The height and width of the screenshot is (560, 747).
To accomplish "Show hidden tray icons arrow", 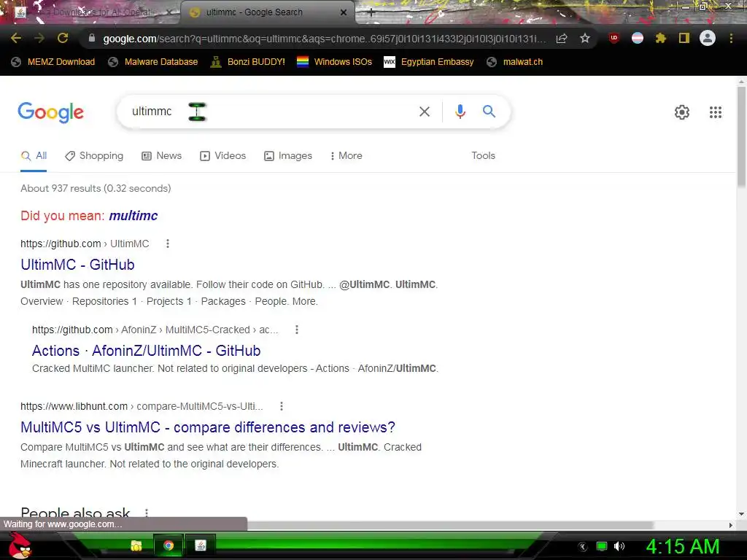I will [583, 547].
